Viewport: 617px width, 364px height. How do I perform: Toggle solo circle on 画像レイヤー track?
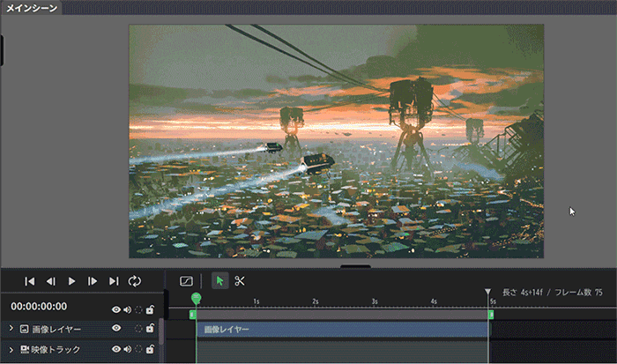point(138,329)
